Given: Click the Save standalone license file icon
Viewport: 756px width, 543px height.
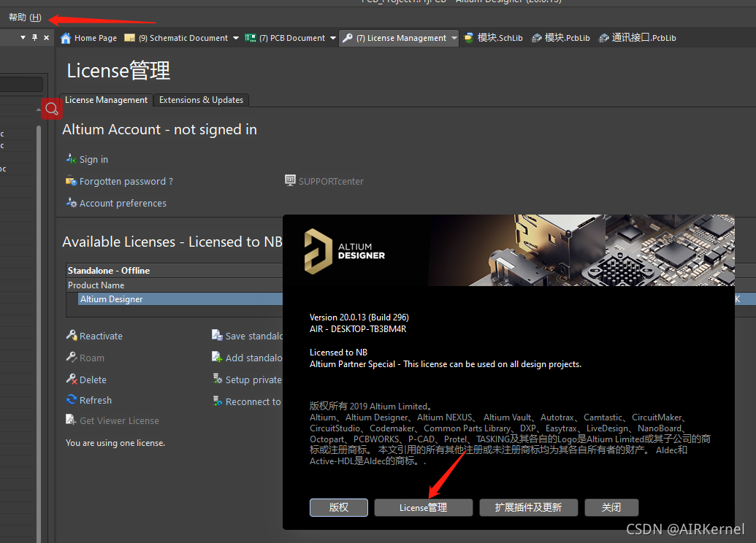Looking at the screenshot, I should (x=217, y=335).
